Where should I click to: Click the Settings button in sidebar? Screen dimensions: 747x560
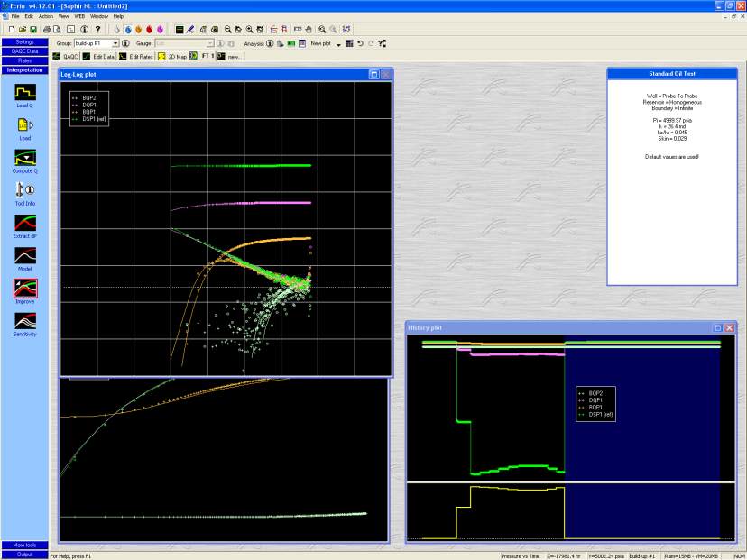point(25,42)
